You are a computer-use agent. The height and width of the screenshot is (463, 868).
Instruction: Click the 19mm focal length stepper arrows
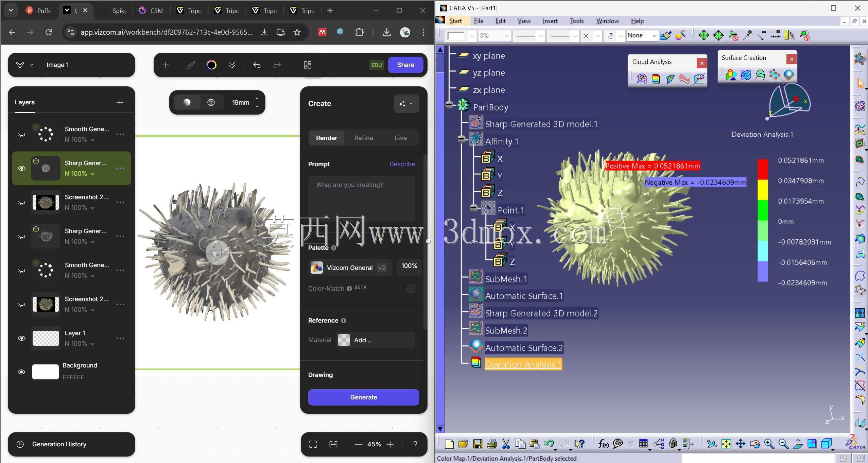pos(257,102)
